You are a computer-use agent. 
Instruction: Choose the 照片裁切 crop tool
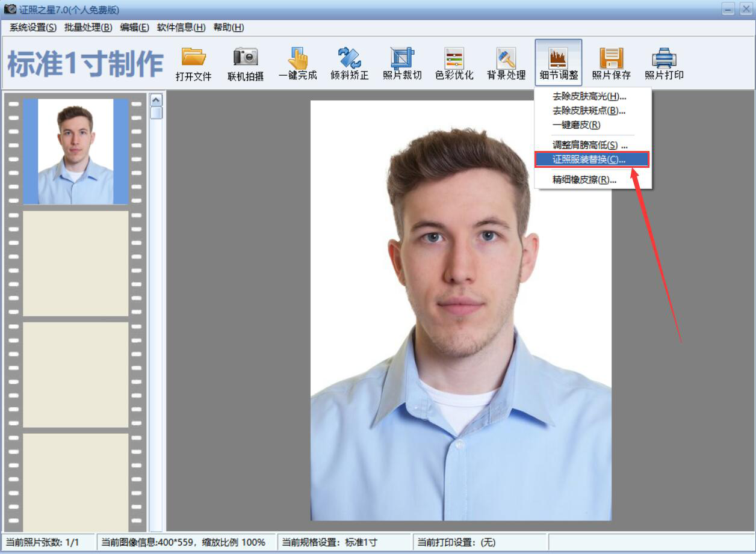pyautogui.click(x=402, y=63)
